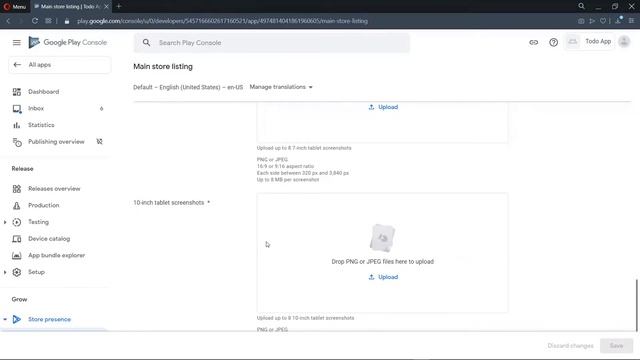Expand the Setup section arrow
This screenshot has width=640, height=360.
click(5, 272)
